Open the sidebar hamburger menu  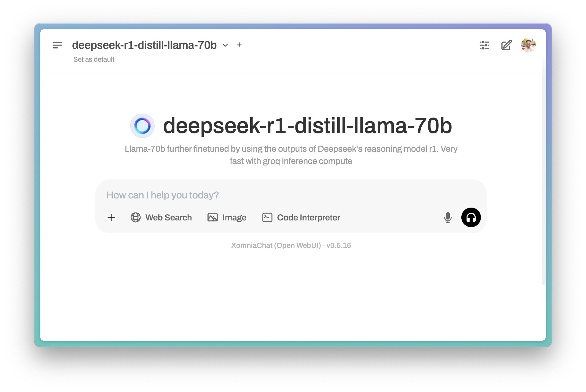tap(57, 45)
